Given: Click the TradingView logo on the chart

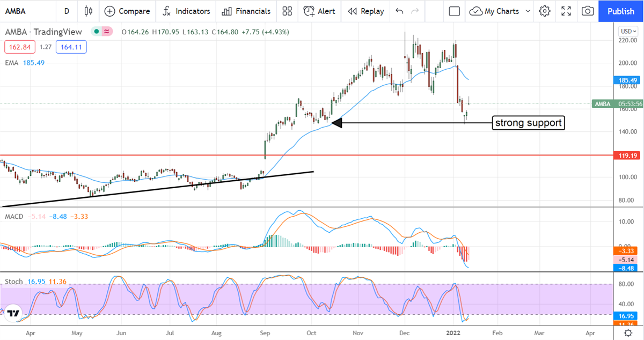Looking at the screenshot, I should pyautogui.click(x=14, y=313).
